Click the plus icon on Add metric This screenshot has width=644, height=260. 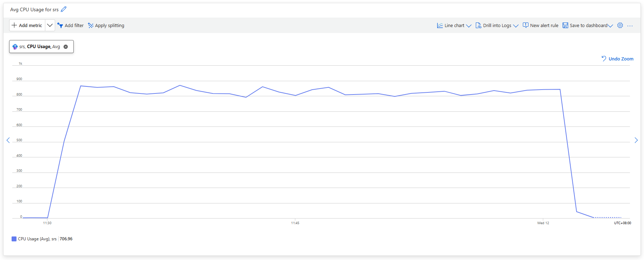click(x=14, y=25)
